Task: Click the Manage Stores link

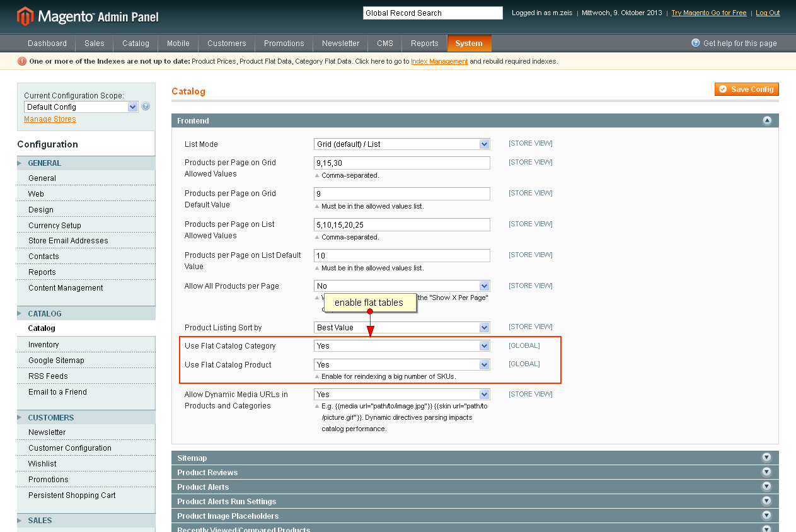Action: tap(50, 119)
